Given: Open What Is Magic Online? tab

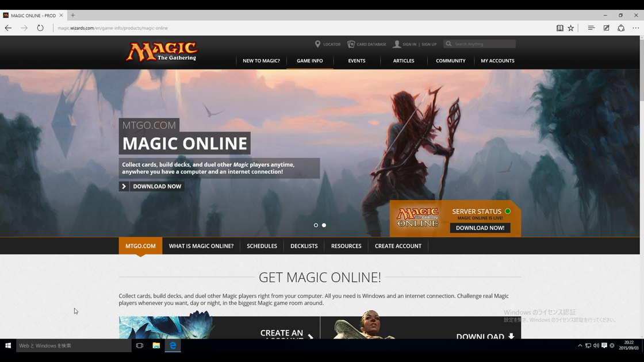Looking at the screenshot, I should pos(201,246).
